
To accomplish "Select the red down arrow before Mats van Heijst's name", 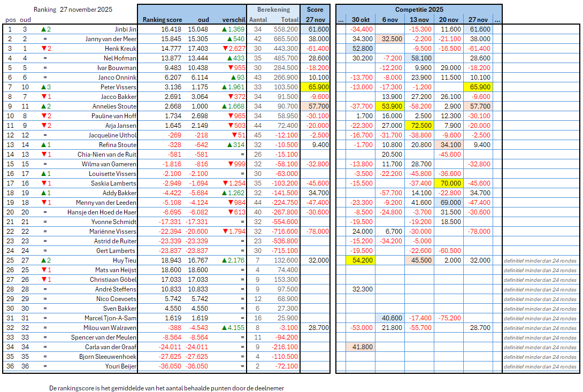I will tap(44, 270).
